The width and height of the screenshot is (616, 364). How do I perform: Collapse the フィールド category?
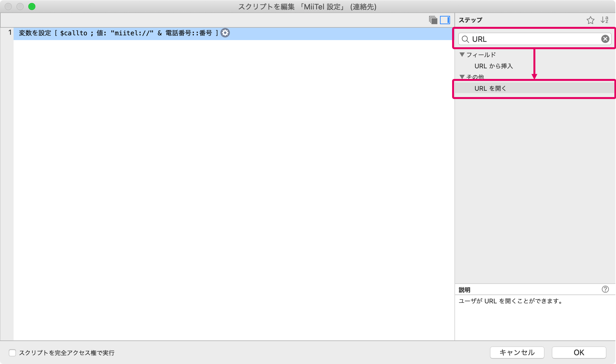[462, 55]
